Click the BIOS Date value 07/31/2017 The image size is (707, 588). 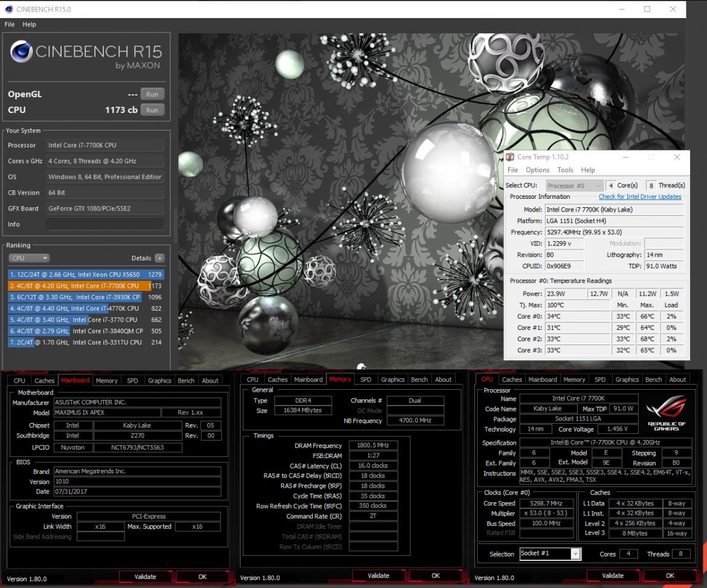(x=137, y=491)
